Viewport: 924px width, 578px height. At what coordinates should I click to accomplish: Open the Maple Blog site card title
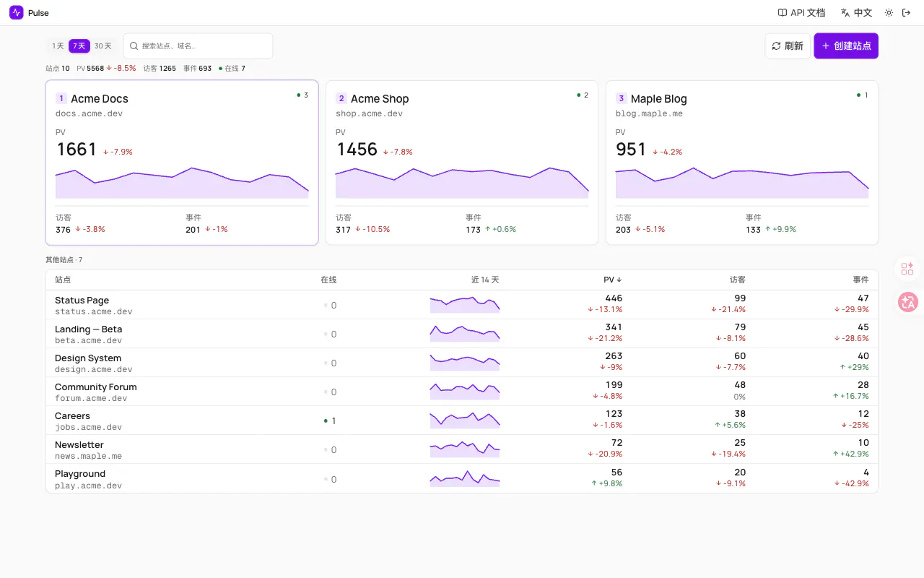(659, 99)
